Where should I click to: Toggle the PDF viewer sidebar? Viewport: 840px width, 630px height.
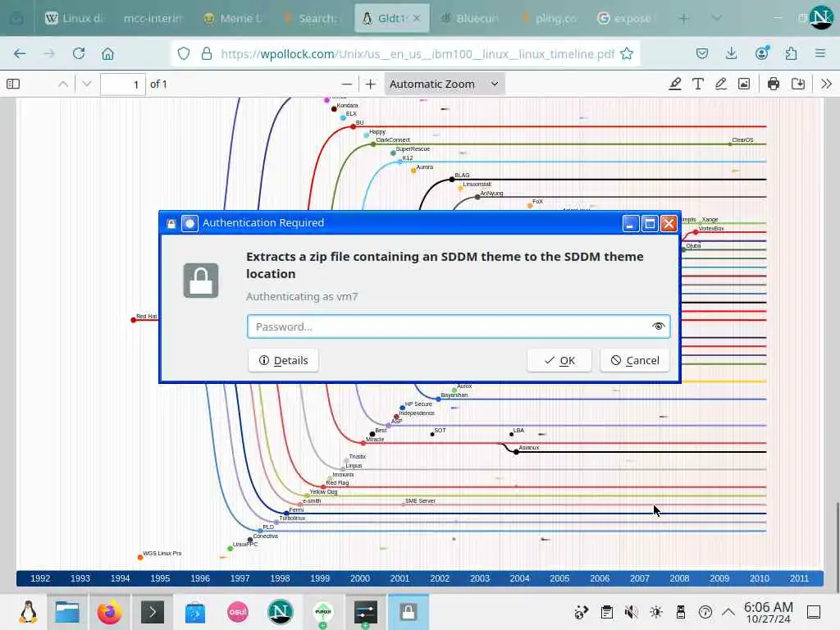coord(13,84)
